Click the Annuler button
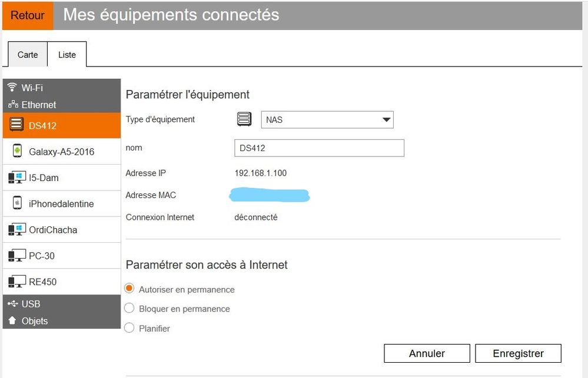This screenshot has width=588, height=378. point(427,353)
